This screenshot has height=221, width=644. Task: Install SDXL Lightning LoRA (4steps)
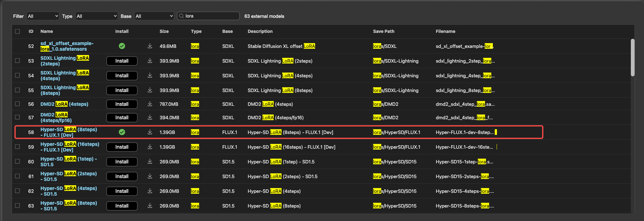(x=122, y=75)
